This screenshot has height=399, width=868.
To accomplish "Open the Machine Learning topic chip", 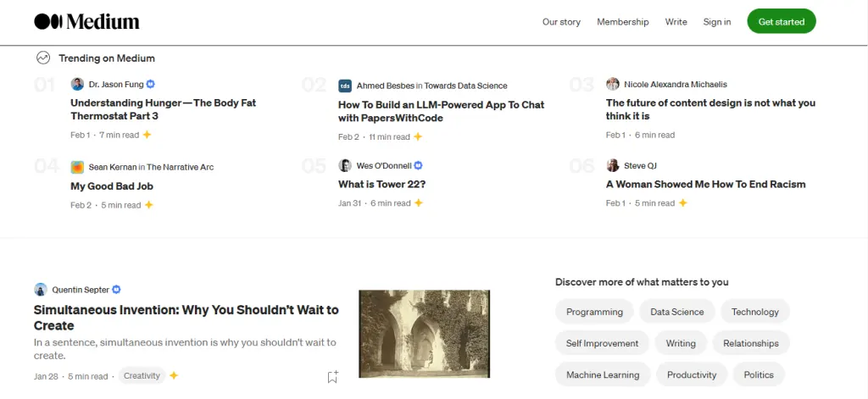I will (x=603, y=374).
